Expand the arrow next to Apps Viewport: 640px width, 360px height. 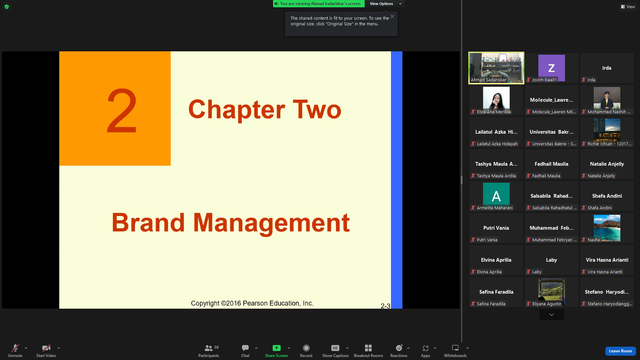point(435,348)
